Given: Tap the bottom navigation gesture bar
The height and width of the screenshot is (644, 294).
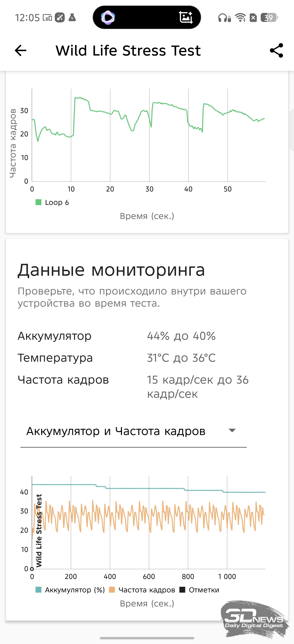Looking at the screenshot, I should [147, 638].
